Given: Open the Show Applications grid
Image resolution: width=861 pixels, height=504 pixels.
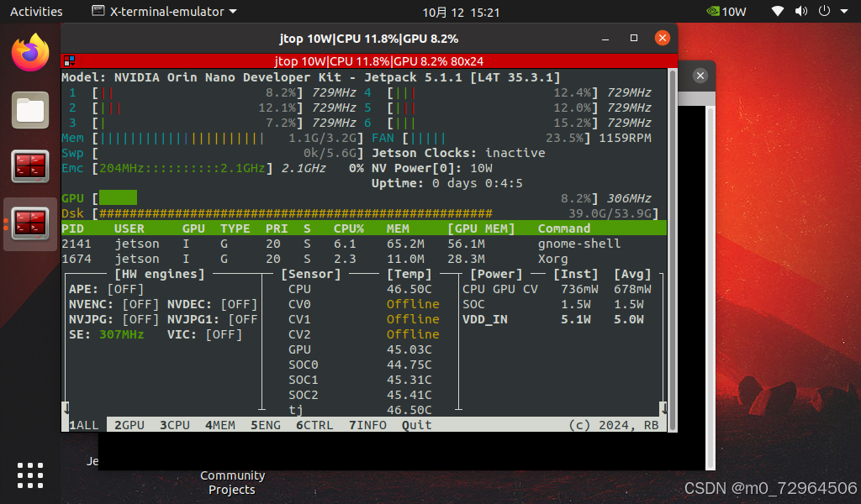Looking at the screenshot, I should tap(30, 475).
